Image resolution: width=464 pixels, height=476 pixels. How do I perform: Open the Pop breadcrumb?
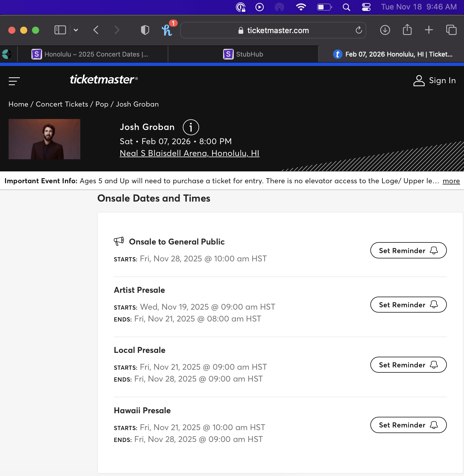pos(102,104)
